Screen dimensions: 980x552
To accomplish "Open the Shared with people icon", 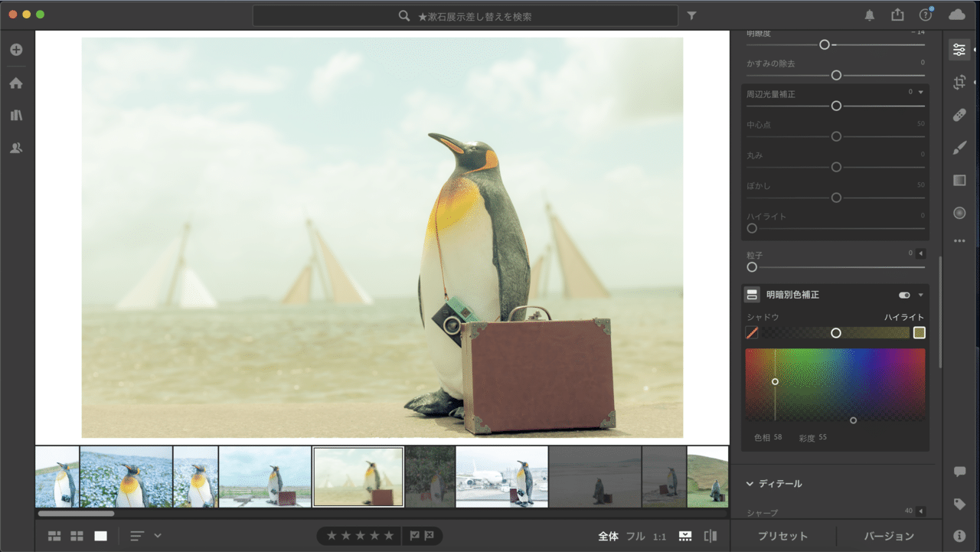I will click(x=16, y=149).
